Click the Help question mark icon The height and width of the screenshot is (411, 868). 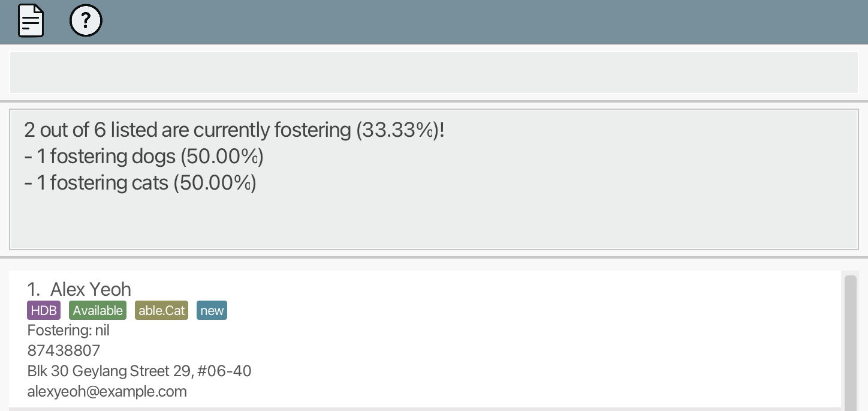click(x=86, y=21)
